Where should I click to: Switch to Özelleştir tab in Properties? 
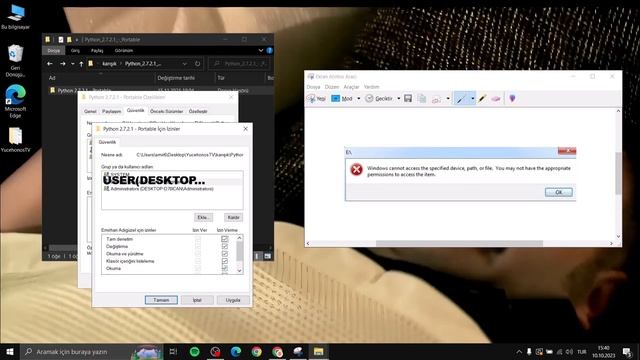click(x=198, y=111)
